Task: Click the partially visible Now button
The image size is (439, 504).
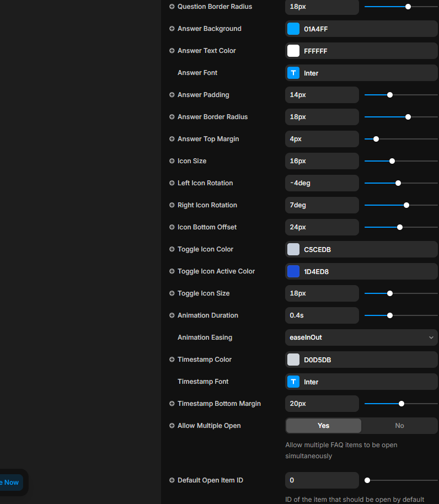Action: click(11, 482)
